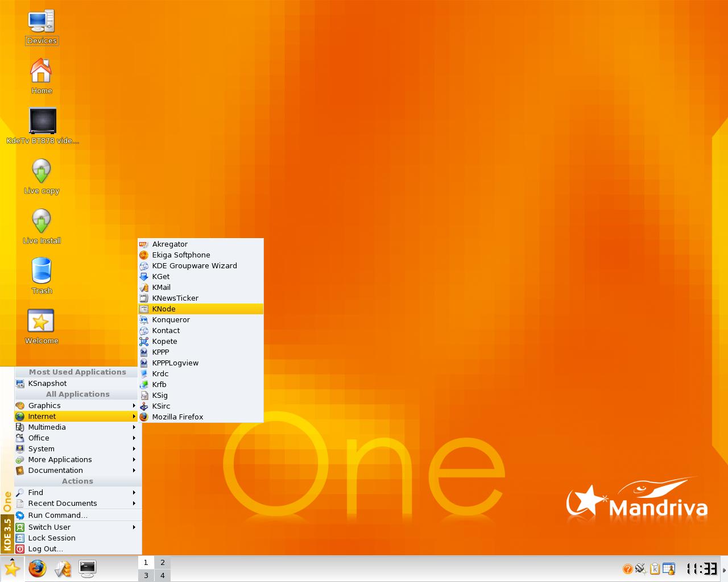Switch to virtual desktop 1
The image size is (728, 582).
[146, 562]
